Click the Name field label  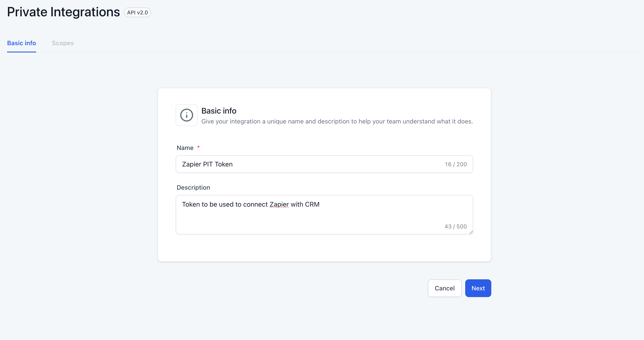tap(185, 148)
